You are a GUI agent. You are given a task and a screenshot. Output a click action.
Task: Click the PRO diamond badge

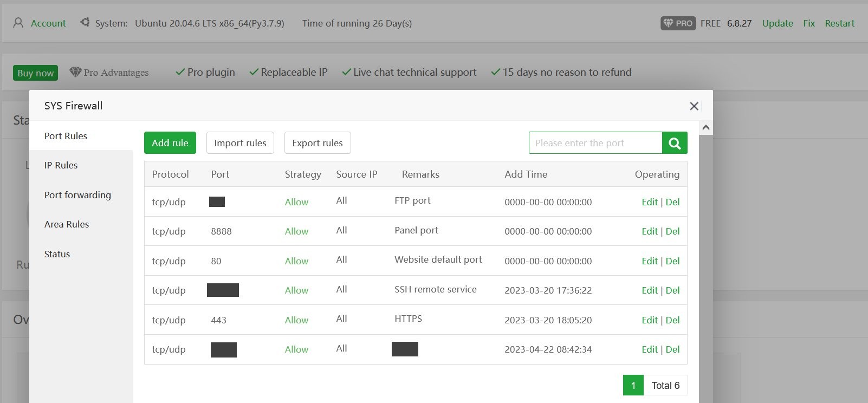(x=678, y=23)
